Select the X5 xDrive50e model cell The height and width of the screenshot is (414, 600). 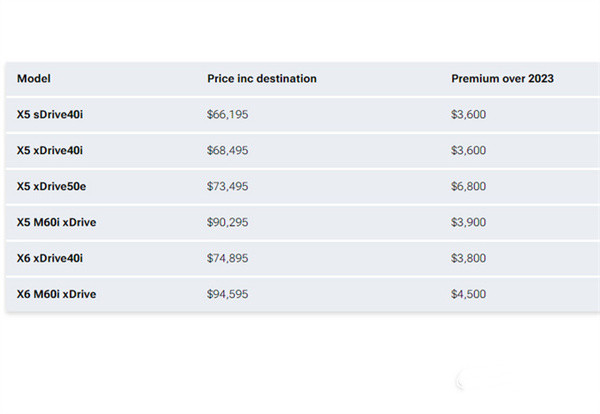click(51, 186)
